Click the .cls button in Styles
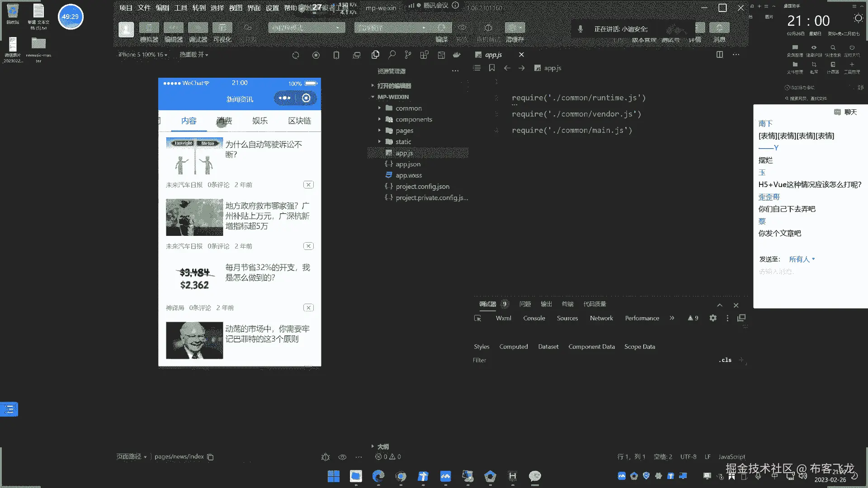 pos(726,360)
